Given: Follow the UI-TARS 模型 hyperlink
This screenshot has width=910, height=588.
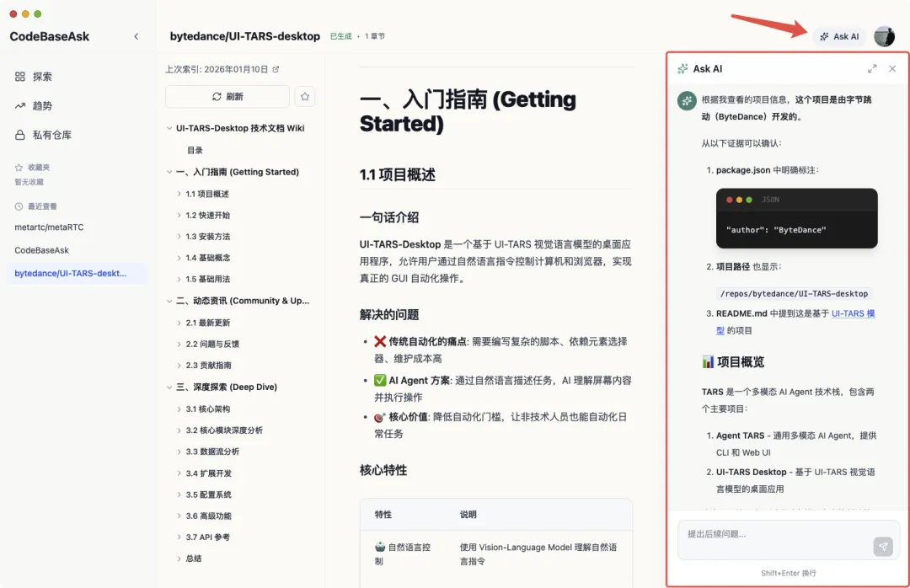Looking at the screenshot, I should click(x=853, y=313).
